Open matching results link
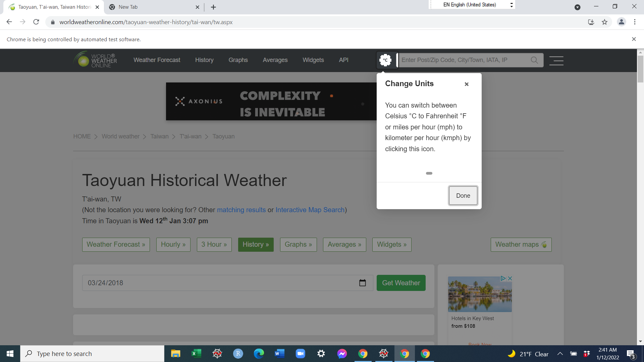Image resolution: width=644 pixels, height=362 pixels. tap(241, 210)
